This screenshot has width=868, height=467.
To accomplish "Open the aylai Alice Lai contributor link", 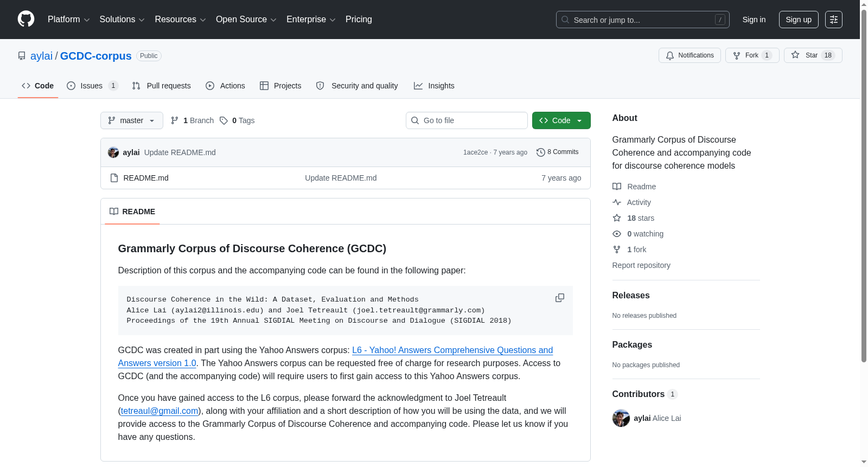I will point(658,418).
